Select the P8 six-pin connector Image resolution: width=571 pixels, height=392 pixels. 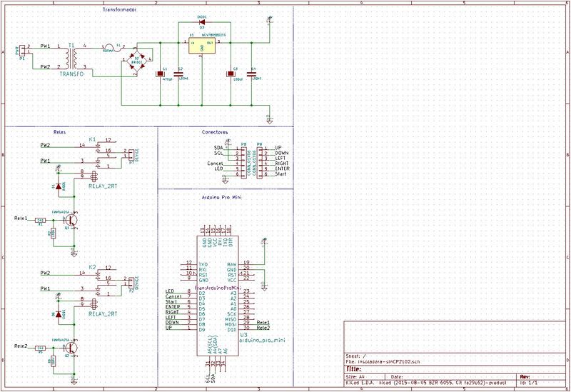click(x=243, y=163)
